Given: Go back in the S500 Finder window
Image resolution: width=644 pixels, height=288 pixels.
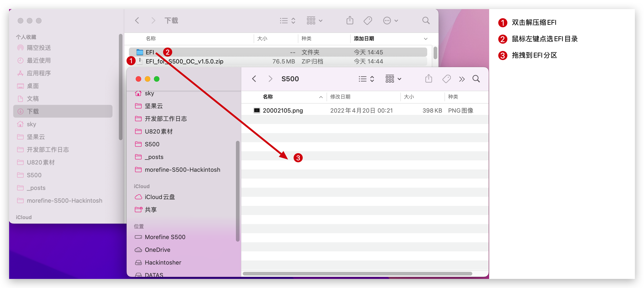Looking at the screenshot, I should [254, 79].
